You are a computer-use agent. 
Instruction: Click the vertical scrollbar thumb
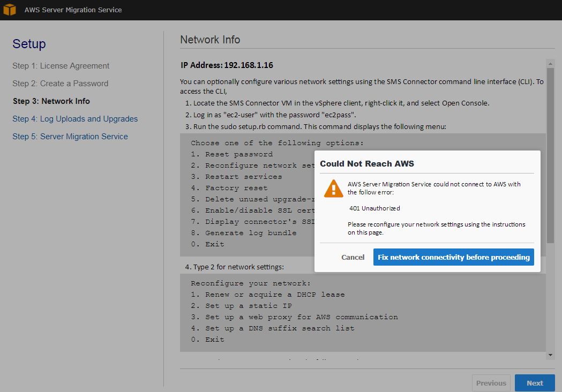click(550, 155)
